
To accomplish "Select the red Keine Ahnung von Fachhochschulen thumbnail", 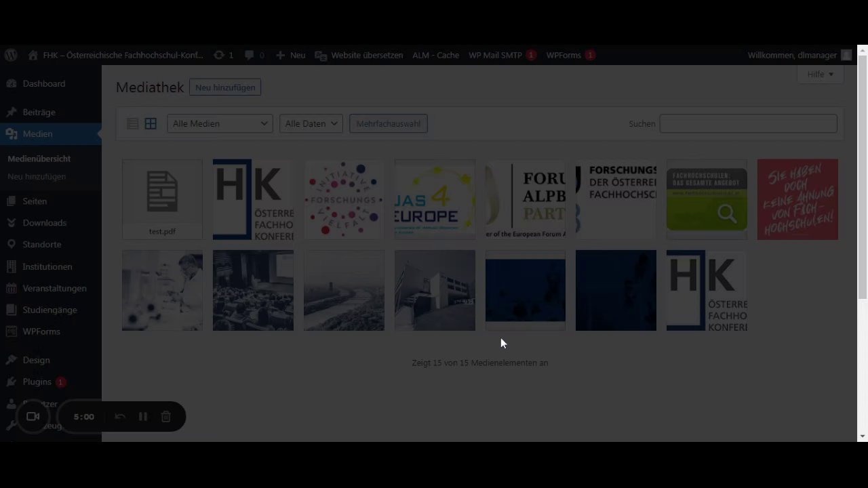I will pos(797,199).
